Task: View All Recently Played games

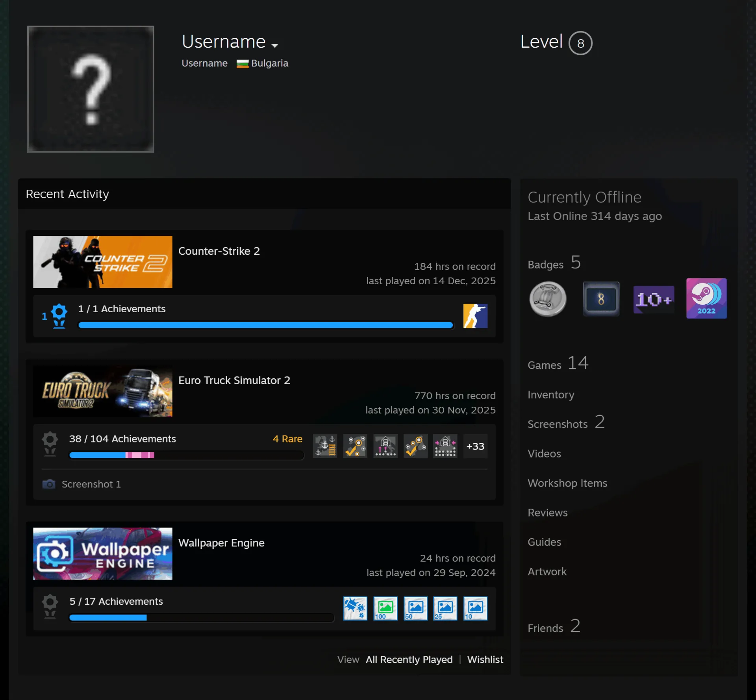Action: point(409,659)
